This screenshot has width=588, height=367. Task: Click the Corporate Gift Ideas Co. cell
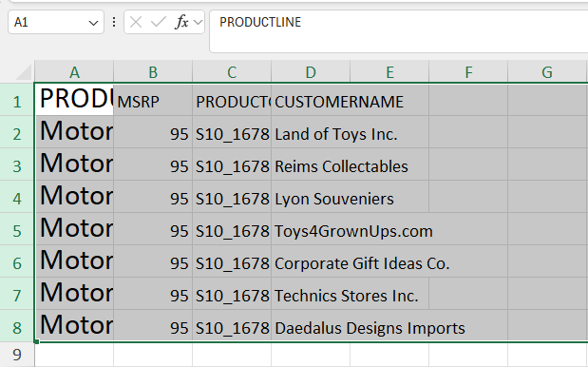point(311,261)
